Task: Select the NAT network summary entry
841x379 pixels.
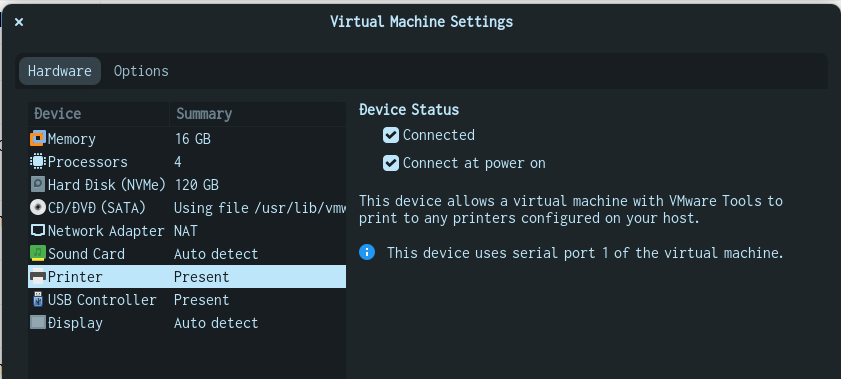Action: [187, 231]
